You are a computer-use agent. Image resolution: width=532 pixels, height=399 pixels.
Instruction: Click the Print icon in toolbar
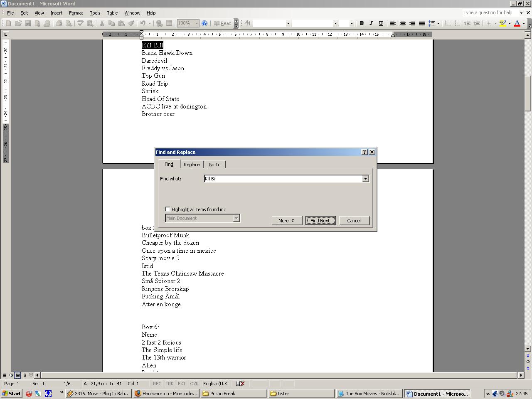[59, 23]
